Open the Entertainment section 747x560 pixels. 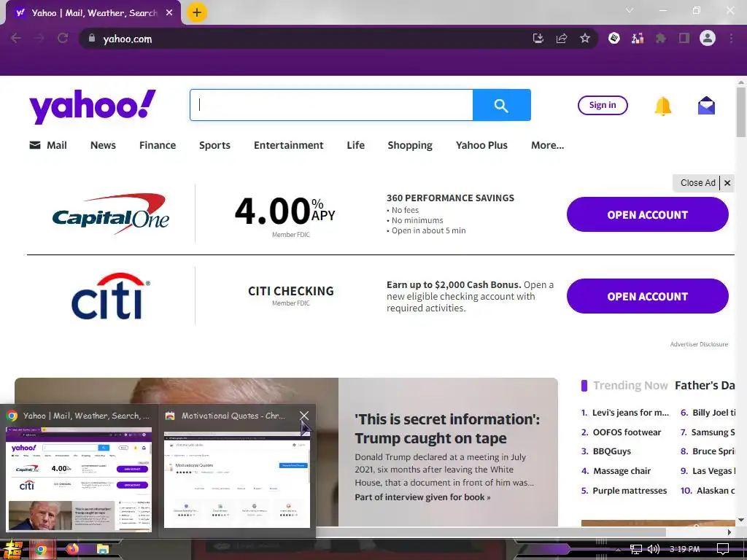pos(288,145)
